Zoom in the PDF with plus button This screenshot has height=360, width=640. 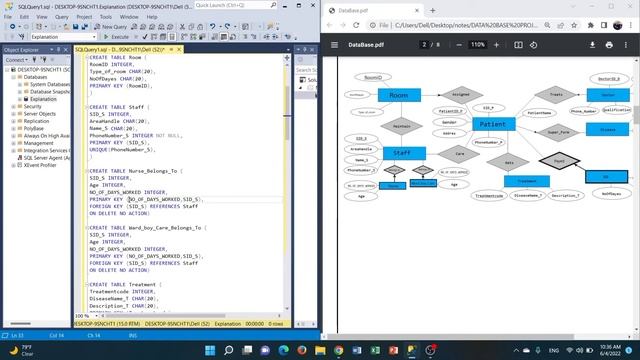pos(496,45)
